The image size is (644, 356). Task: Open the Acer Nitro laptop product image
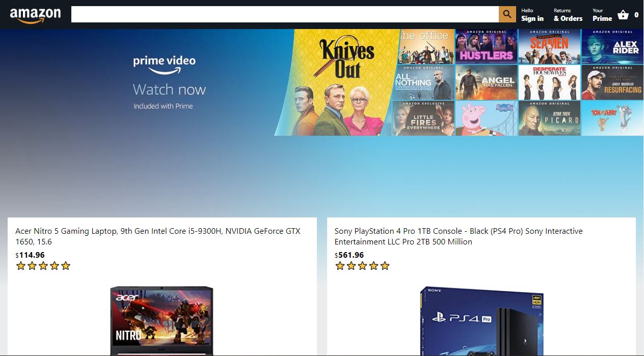pos(162,321)
